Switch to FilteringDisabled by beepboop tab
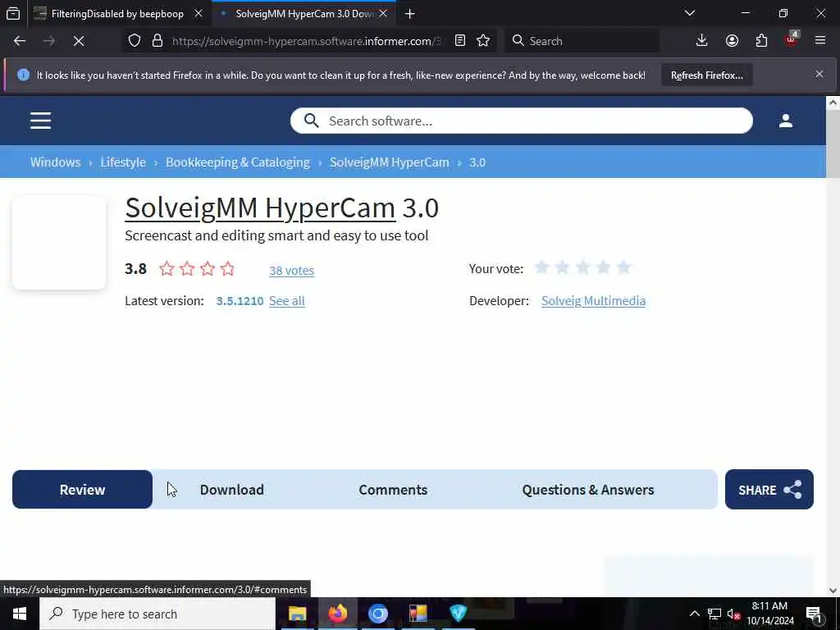Image resolution: width=840 pixels, height=630 pixels. [117, 14]
